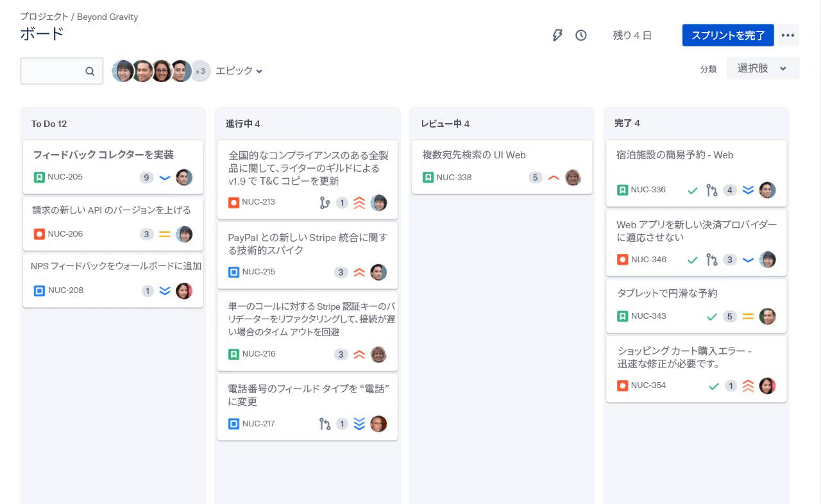821x504 pixels.
Task: Click the red bug icon of NUC-206
Action: 39,234
